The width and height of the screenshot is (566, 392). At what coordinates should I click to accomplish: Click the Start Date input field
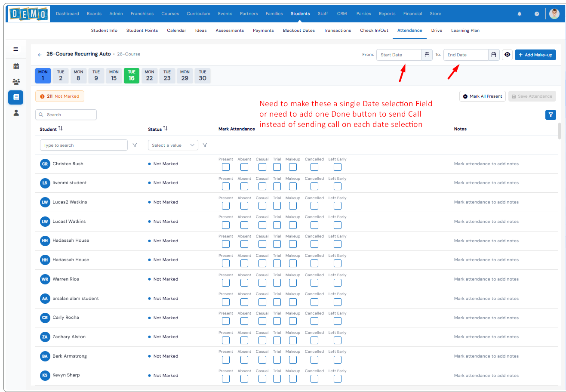399,55
